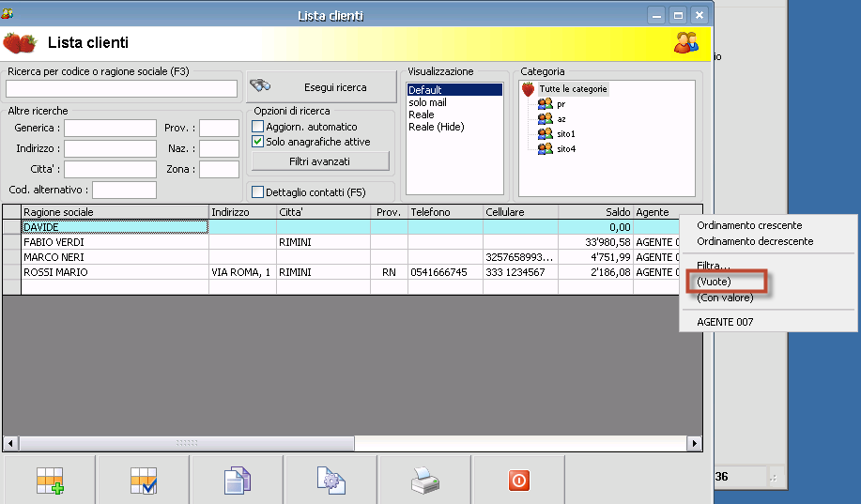The image size is (861, 504).
Task: Select the FABIO VERDI client row
Action: click(115, 242)
